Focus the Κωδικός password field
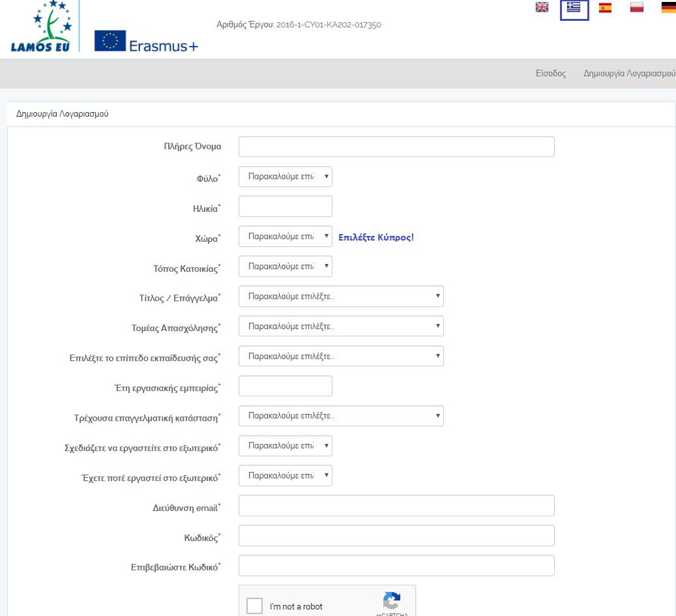This screenshot has width=676, height=616. coord(396,535)
